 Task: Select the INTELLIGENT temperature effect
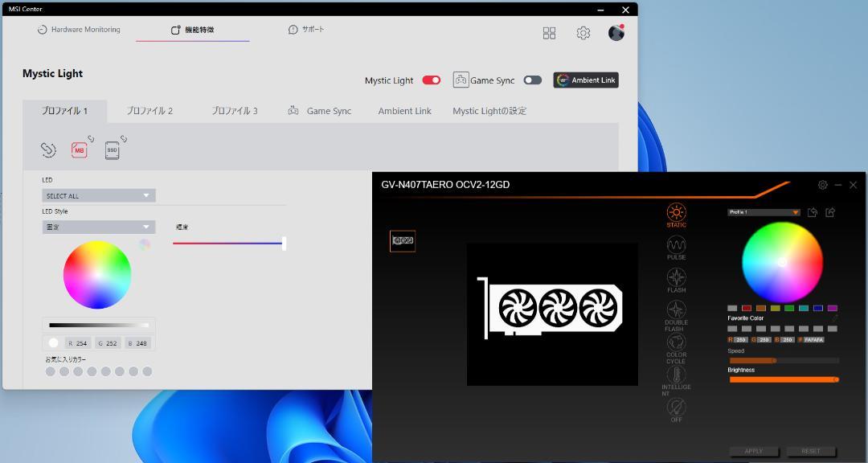point(676,375)
